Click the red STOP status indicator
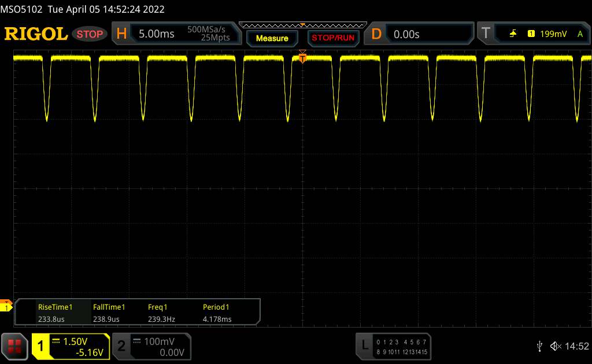The width and height of the screenshot is (592, 364). point(90,34)
